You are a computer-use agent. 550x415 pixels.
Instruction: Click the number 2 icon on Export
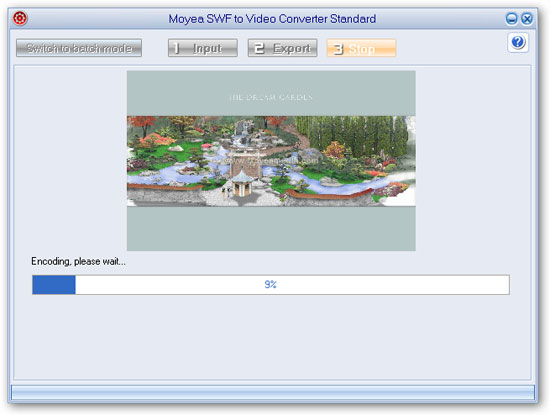pos(259,48)
